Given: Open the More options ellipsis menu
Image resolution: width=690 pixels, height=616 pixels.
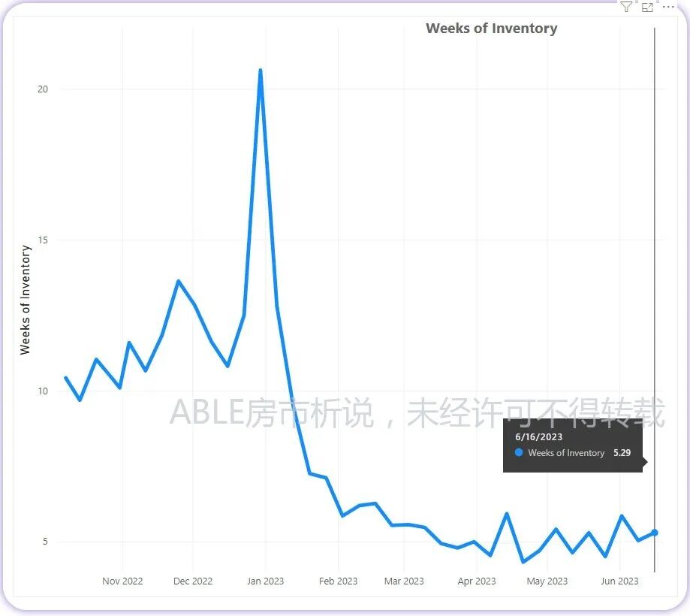Looking at the screenshot, I should coord(668,7).
